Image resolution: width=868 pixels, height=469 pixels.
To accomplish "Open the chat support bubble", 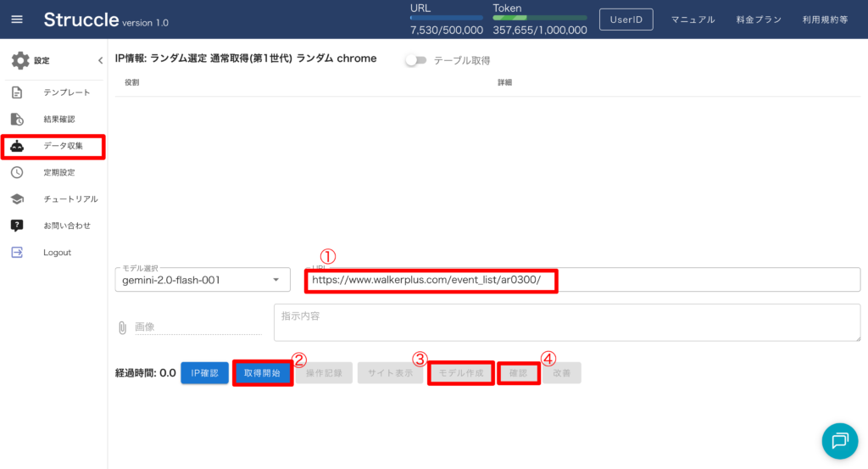I will (x=840, y=440).
